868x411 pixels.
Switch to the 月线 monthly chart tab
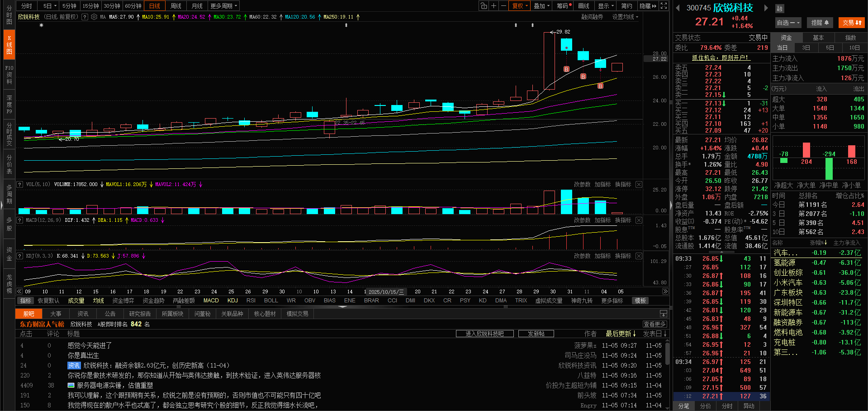(x=197, y=6)
